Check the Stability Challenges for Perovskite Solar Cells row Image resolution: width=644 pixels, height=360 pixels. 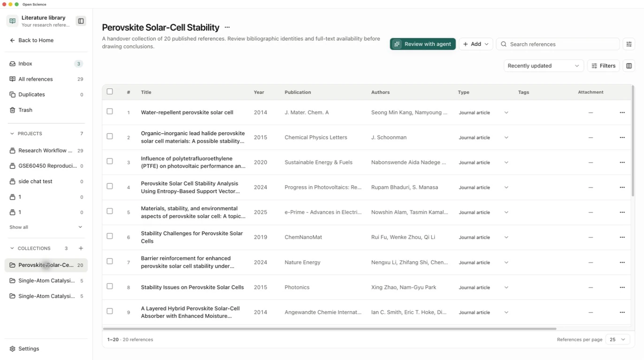point(110,236)
